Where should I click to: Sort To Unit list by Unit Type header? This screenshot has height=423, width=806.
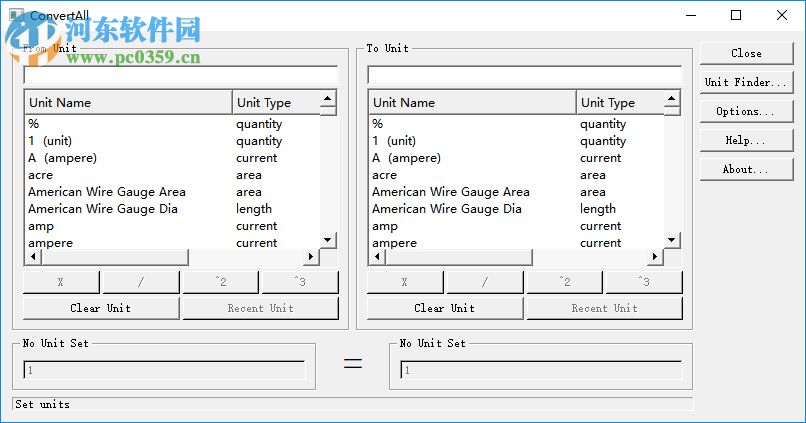[620, 102]
